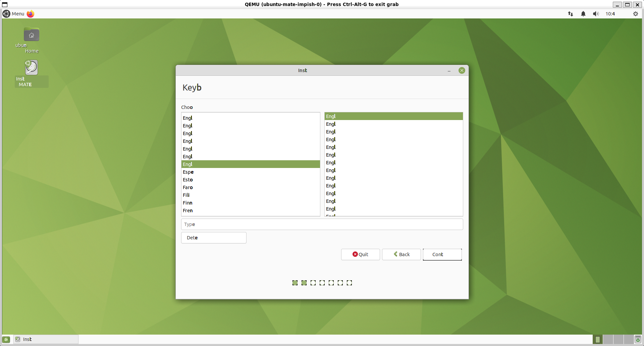Image resolution: width=644 pixels, height=346 pixels.
Task: Click the workspace switcher in the bottom panel
Action: [x=597, y=339]
